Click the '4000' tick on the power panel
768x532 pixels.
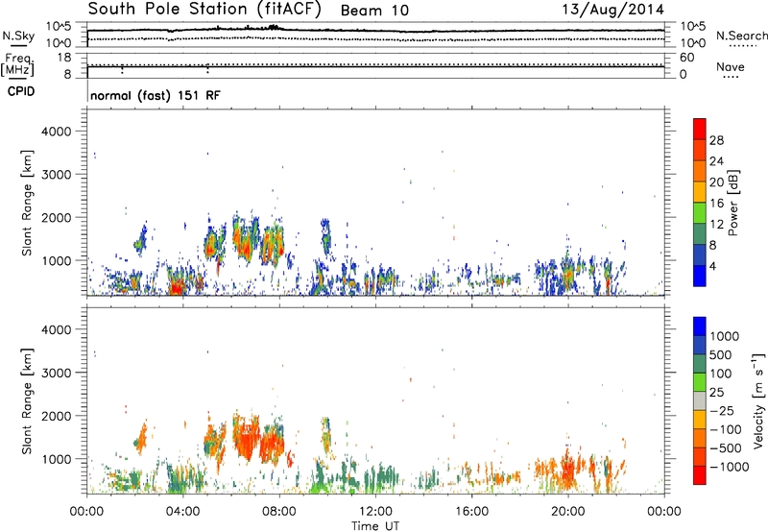point(56,132)
